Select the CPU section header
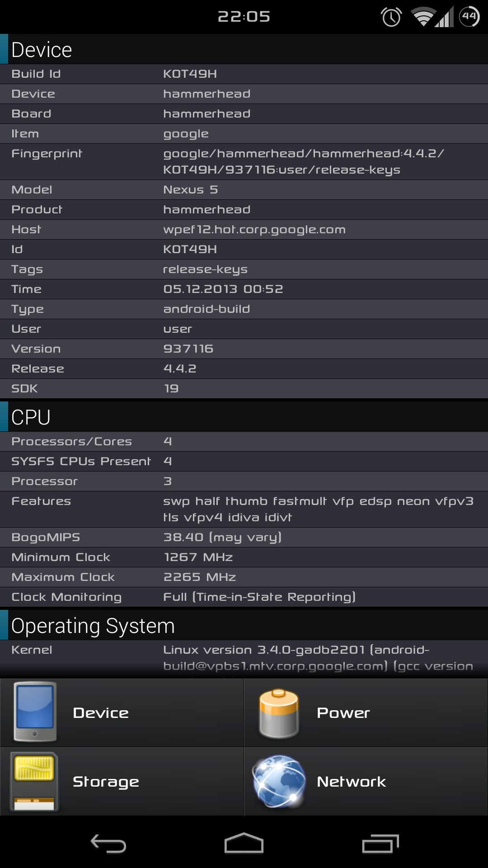Viewport: 488px width, 868px height. pos(244,417)
